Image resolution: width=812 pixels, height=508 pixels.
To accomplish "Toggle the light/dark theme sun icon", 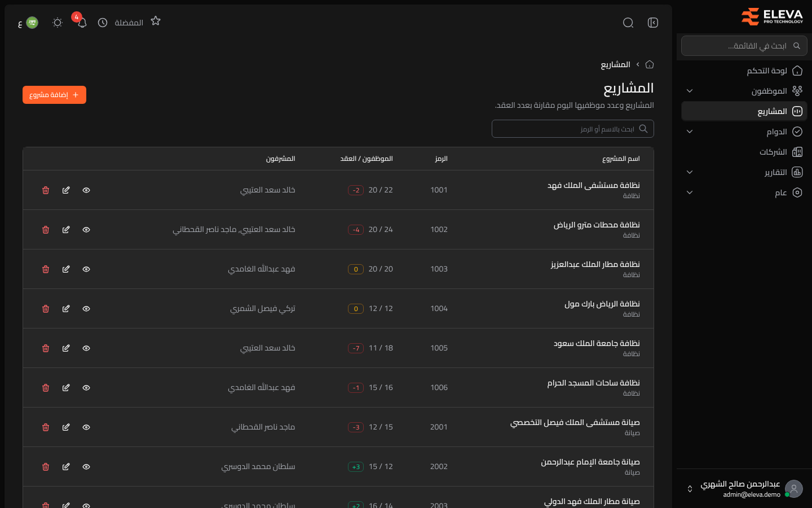I will click(x=58, y=23).
